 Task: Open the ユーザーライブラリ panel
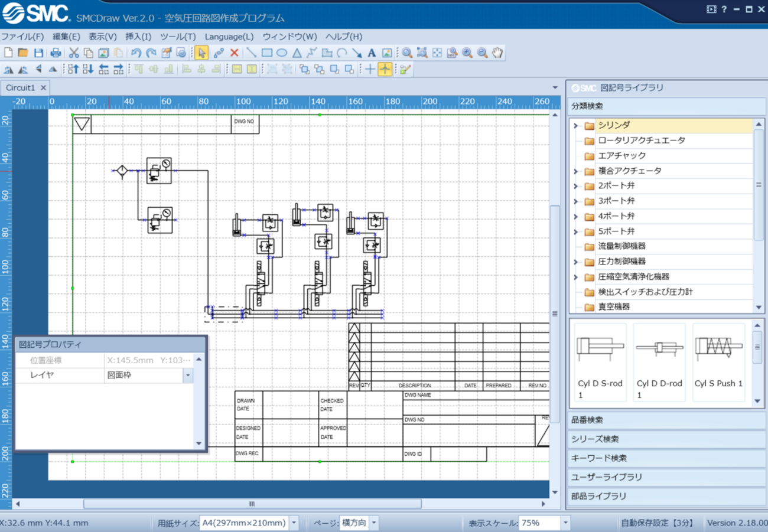pyautogui.click(x=666, y=477)
